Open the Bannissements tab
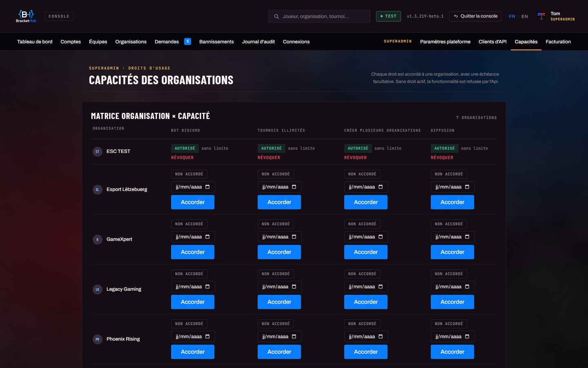 click(x=216, y=42)
